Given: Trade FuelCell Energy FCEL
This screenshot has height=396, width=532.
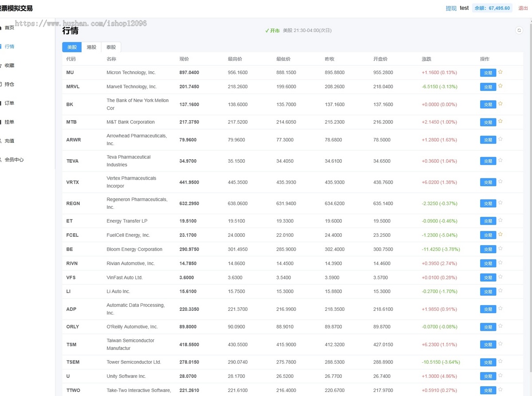Looking at the screenshot, I should [488, 235].
